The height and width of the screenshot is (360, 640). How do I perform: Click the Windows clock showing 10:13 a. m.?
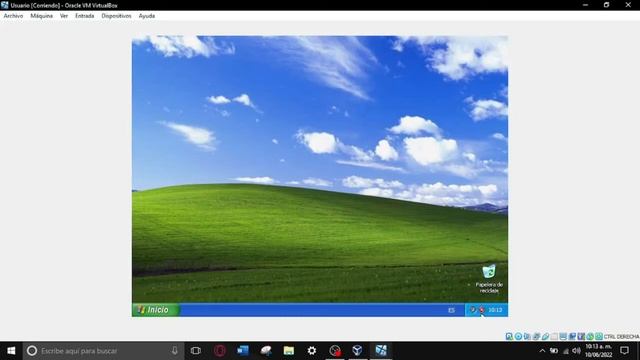click(598, 351)
